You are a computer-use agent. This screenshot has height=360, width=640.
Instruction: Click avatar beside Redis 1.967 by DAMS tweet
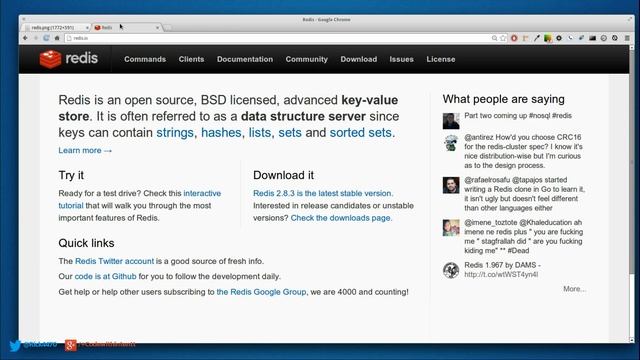(x=451, y=270)
